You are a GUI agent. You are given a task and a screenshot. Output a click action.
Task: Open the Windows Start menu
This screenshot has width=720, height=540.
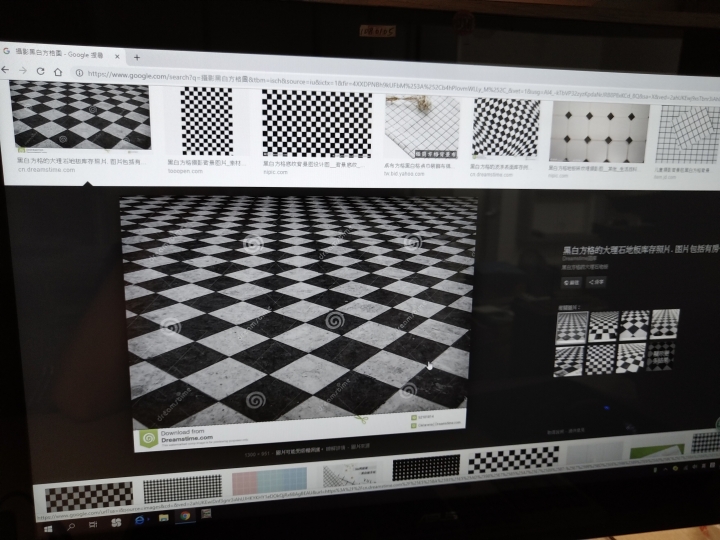point(48,529)
